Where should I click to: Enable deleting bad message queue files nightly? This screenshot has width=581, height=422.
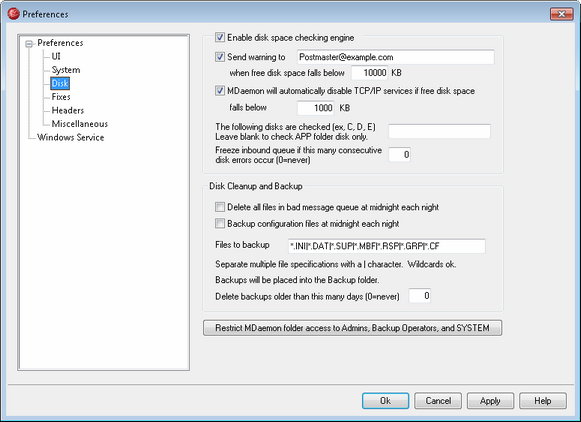point(220,207)
